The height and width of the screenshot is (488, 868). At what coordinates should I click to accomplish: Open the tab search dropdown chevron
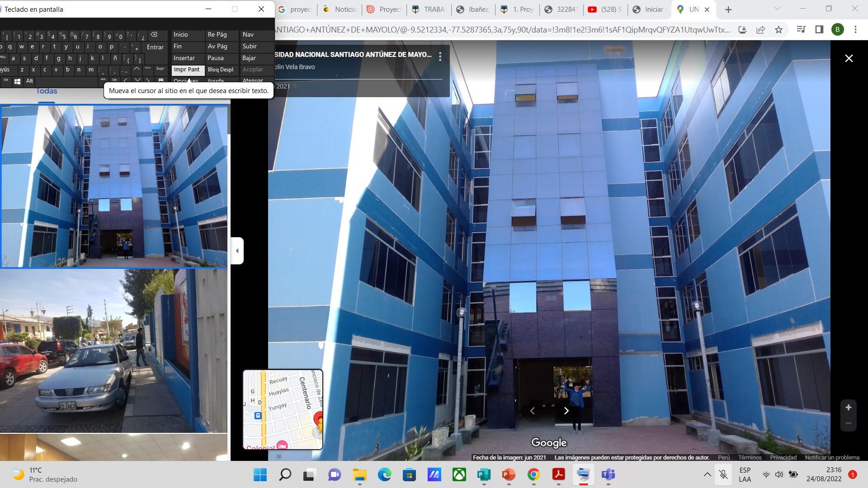point(777,9)
